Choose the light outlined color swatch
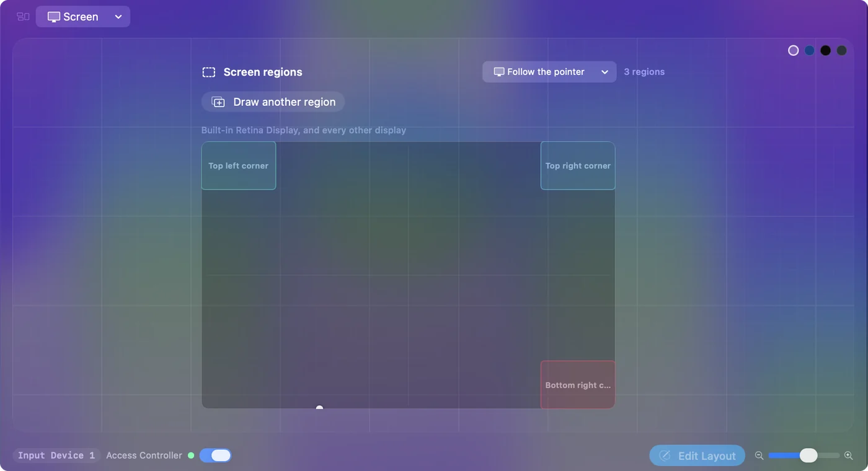Viewport: 868px width, 471px height. click(x=794, y=51)
